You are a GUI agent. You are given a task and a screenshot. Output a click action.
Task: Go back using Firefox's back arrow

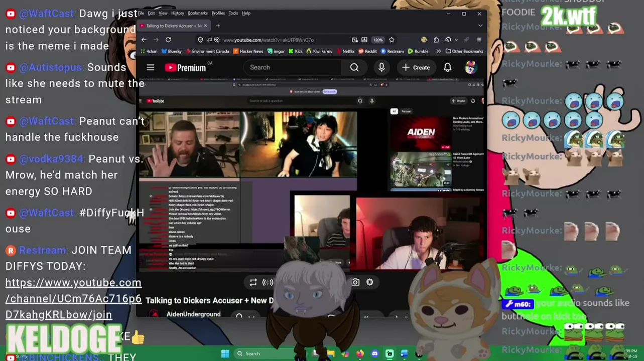tap(144, 40)
